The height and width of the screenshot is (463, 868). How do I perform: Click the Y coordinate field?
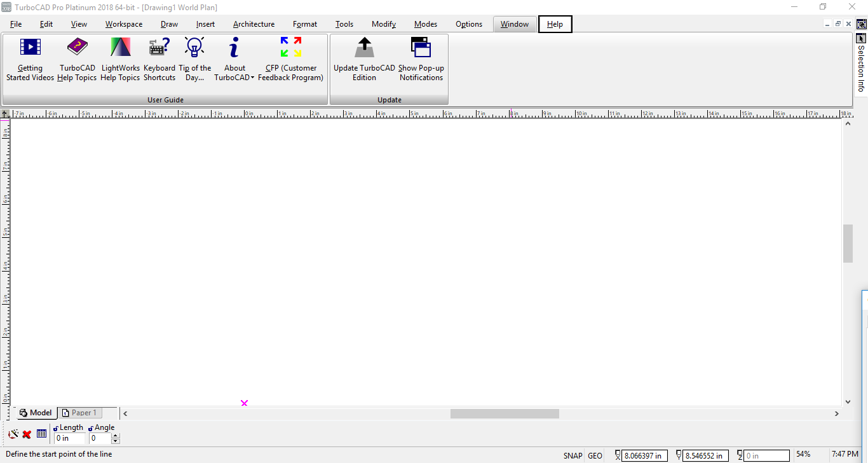(x=706, y=455)
